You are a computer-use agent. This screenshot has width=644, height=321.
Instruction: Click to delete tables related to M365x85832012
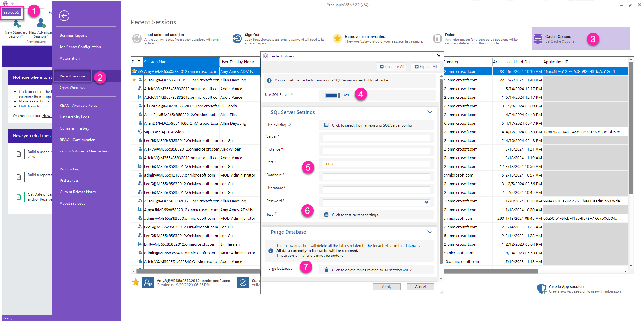[x=377, y=270]
